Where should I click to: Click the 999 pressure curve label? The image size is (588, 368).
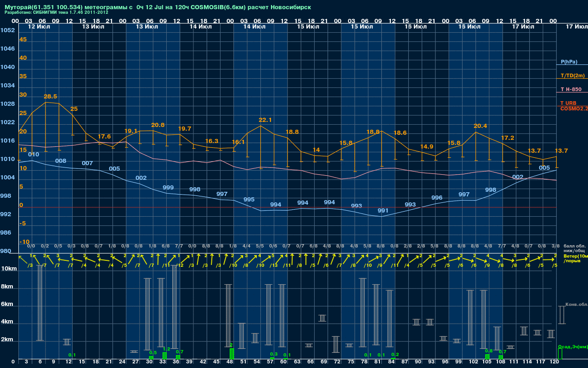pyautogui.click(x=168, y=188)
